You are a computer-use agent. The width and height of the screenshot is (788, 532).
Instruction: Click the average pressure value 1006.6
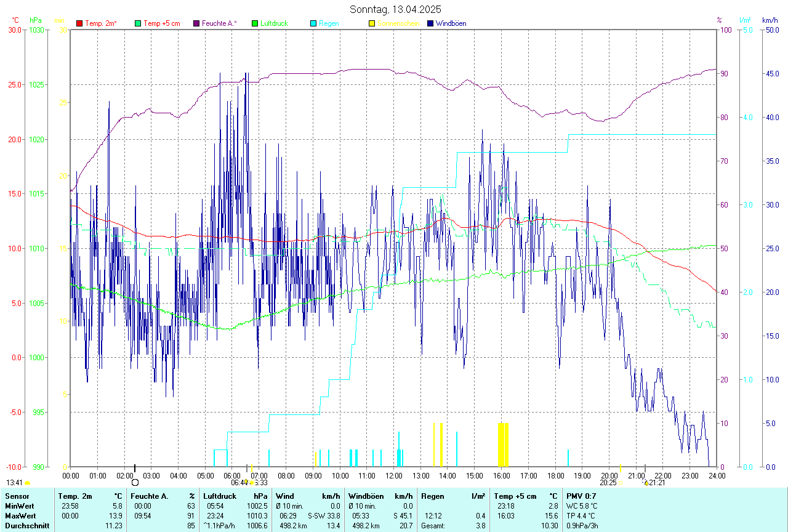(x=258, y=526)
